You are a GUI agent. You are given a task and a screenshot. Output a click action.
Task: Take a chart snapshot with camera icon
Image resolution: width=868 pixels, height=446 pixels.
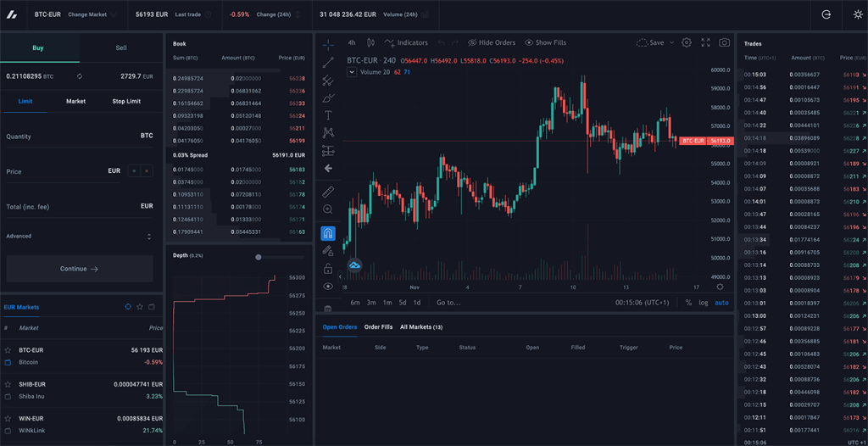tap(724, 42)
